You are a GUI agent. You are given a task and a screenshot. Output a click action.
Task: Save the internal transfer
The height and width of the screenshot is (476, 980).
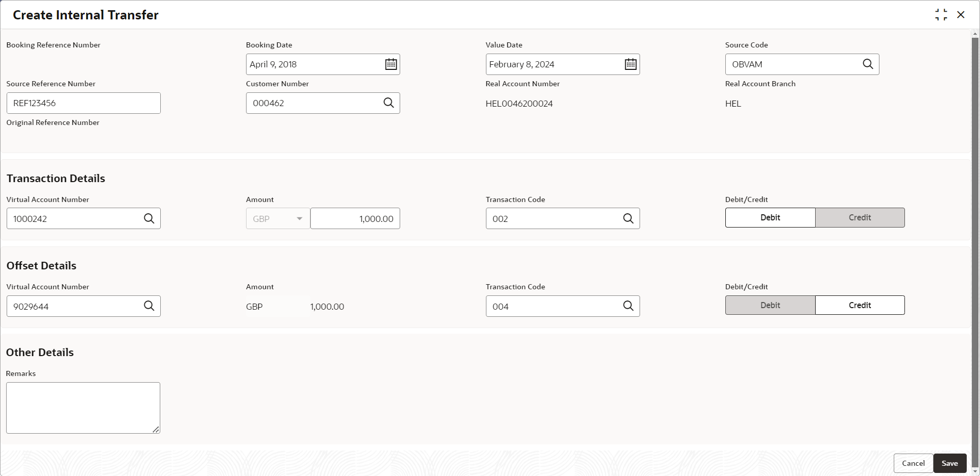[950, 463]
